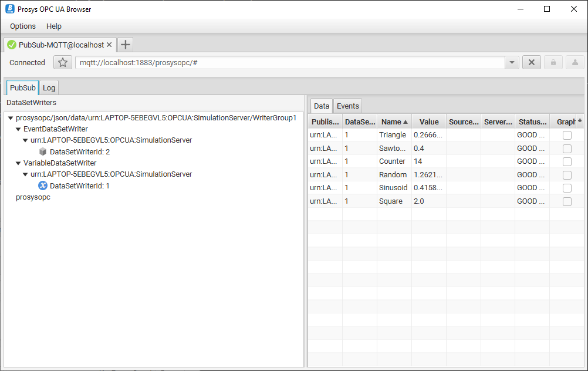The width and height of the screenshot is (588, 371).
Task: Click the Square name cell
Action: [390, 201]
